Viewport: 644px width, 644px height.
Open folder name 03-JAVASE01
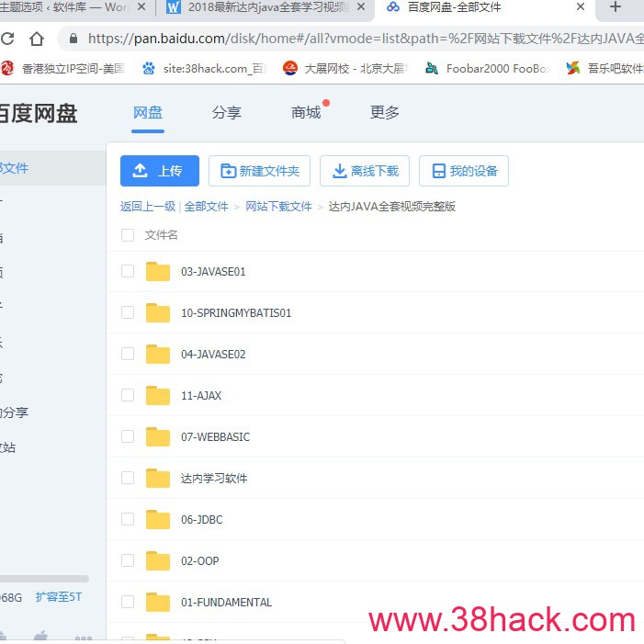click(213, 272)
